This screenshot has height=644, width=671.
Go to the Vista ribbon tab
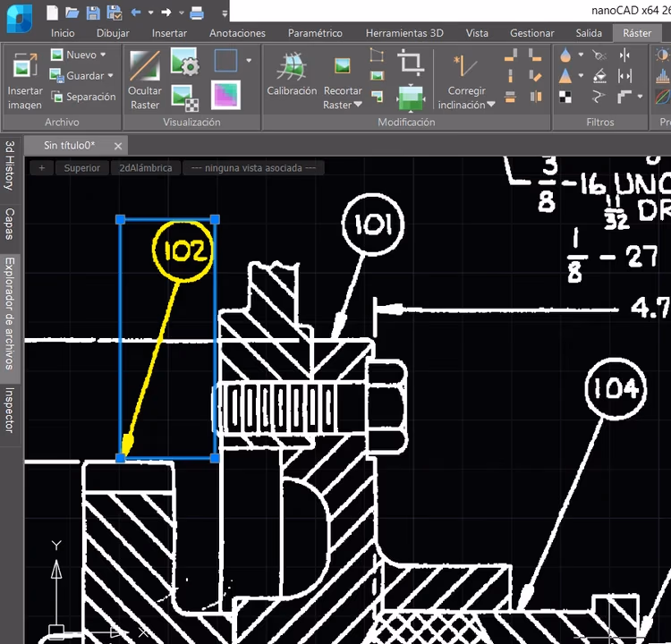click(477, 33)
